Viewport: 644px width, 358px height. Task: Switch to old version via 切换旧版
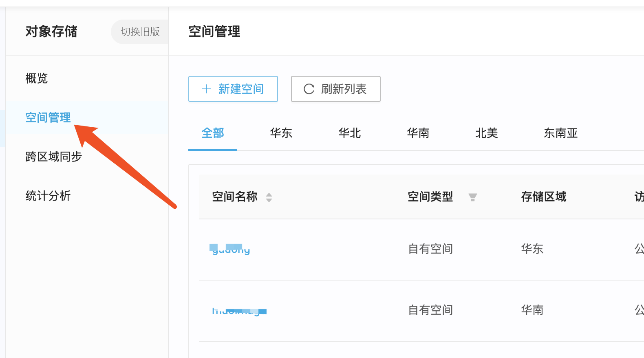[140, 32]
